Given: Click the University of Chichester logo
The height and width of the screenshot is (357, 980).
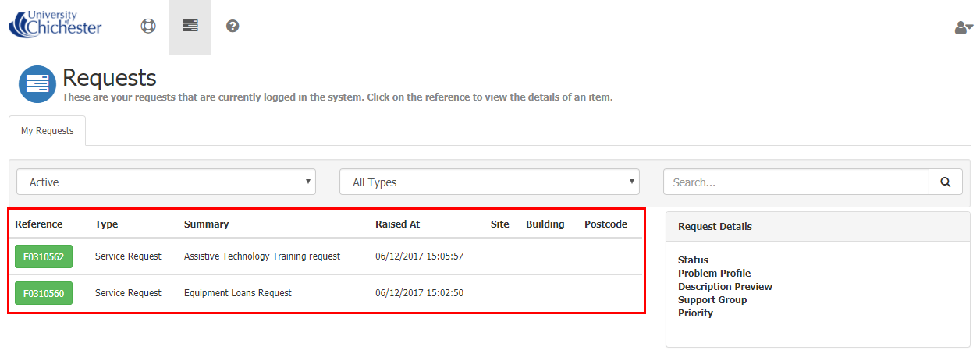Looking at the screenshot, I should [x=55, y=24].
